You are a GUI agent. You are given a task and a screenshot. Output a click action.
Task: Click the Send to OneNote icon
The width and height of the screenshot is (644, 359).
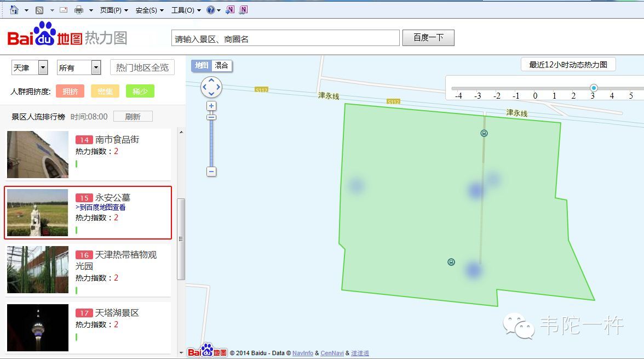tap(230, 10)
